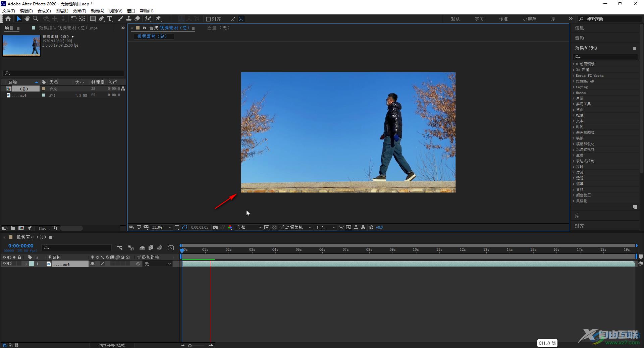Click the trash delete icon in Project panel
Viewport: 644px width, 348px height.
pyautogui.click(x=55, y=228)
